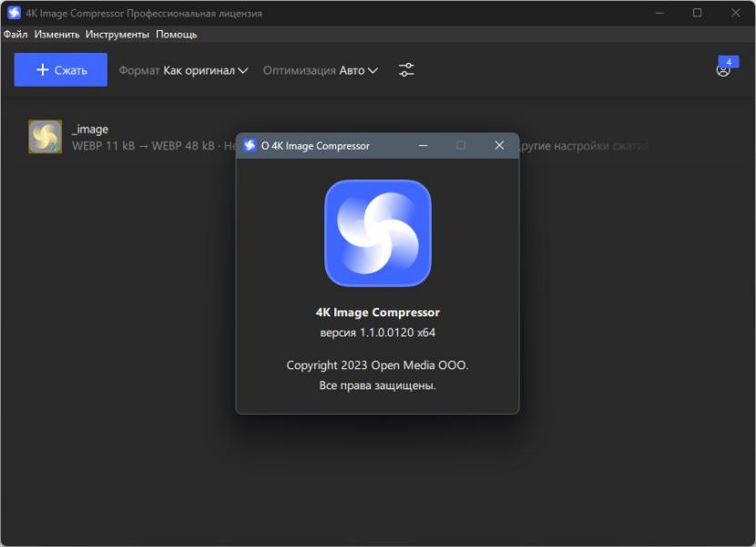Maximize the main 4K Image Compressor window
This screenshot has height=547, width=756.
click(x=697, y=13)
